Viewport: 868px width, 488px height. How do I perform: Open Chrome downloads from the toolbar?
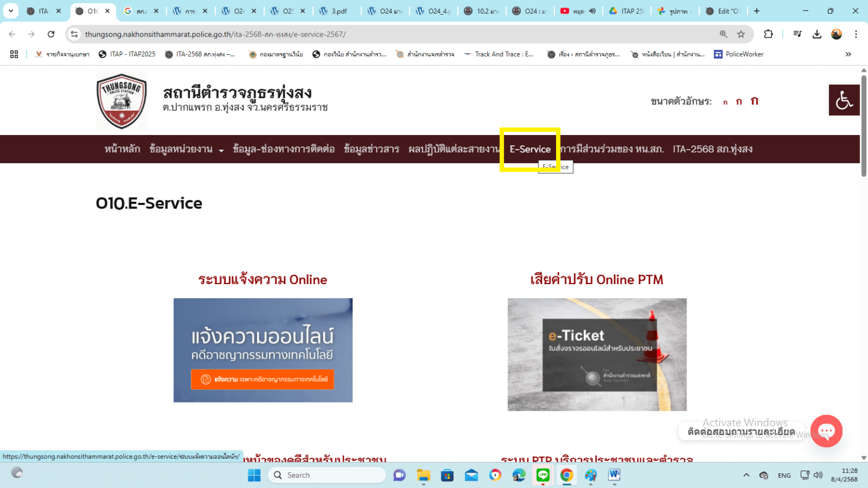tap(817, 34)
